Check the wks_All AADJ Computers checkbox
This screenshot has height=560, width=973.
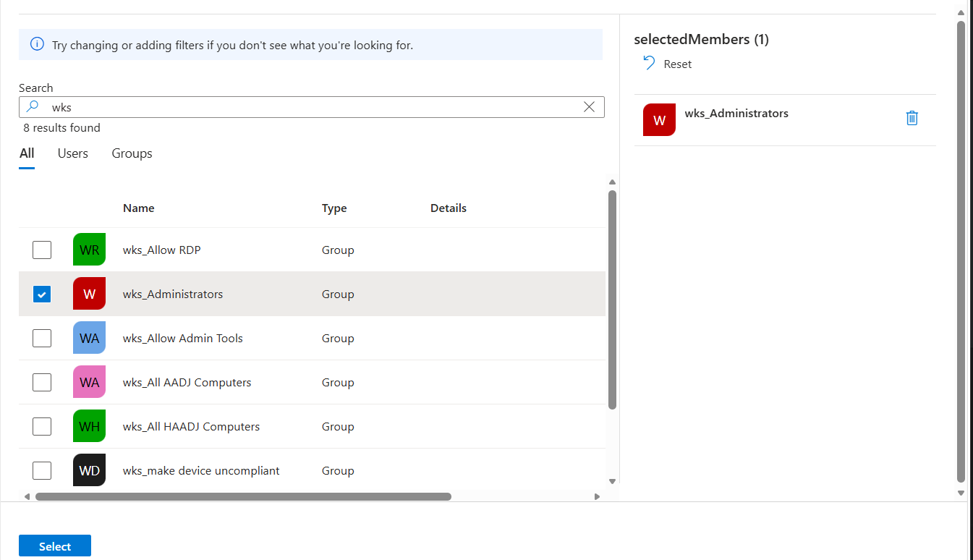point(42,382)
